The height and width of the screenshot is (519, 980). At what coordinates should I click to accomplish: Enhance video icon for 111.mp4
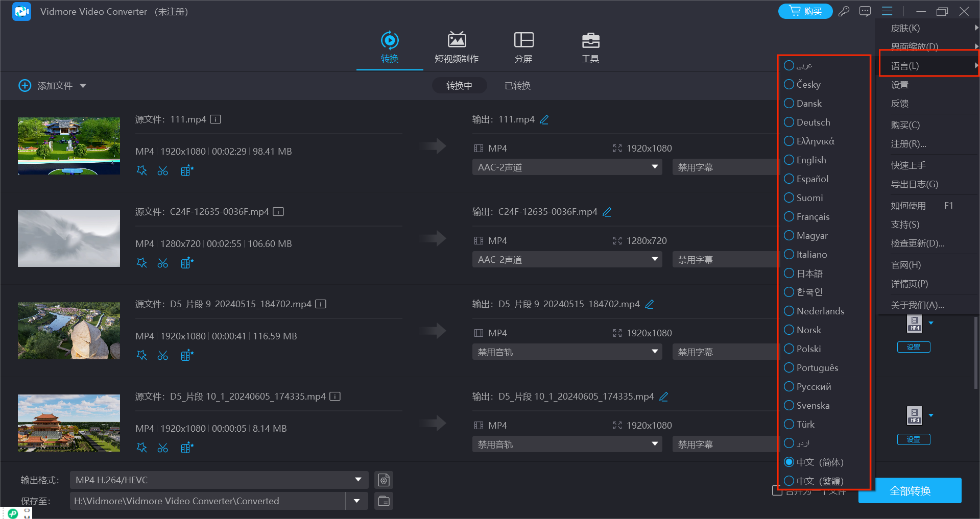[187, 170]
